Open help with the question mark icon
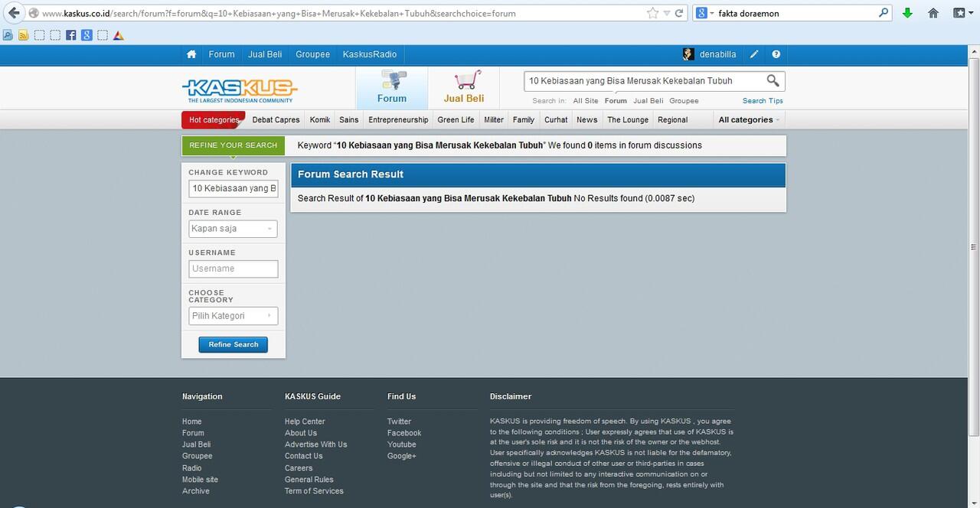This screenshot has width=980, height=508. (776, 54)
